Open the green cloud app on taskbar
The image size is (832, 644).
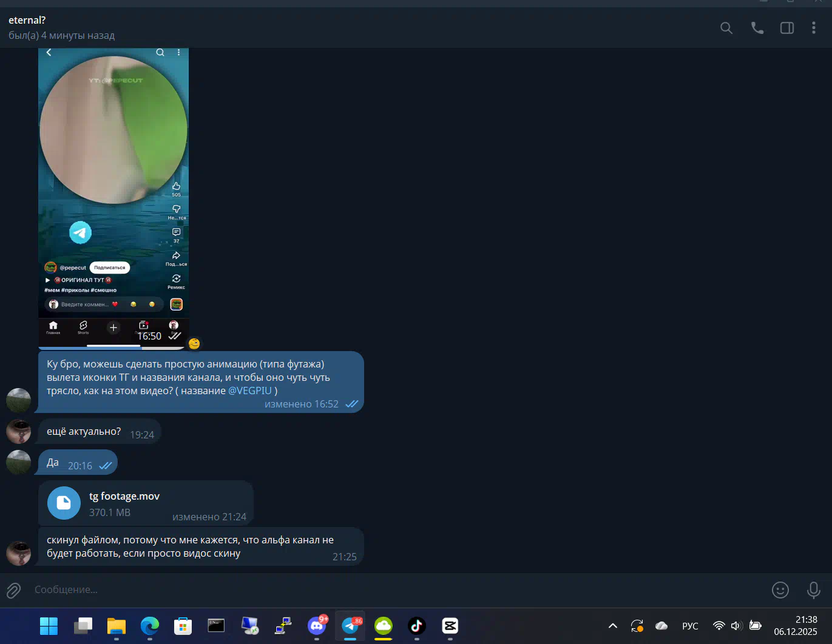(x=384, y=626)
